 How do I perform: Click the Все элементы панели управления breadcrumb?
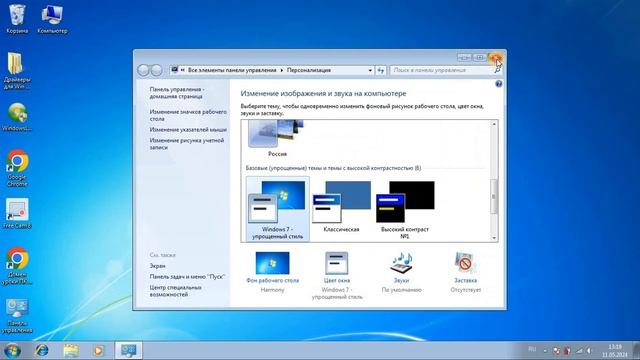(x=232, y=70)
